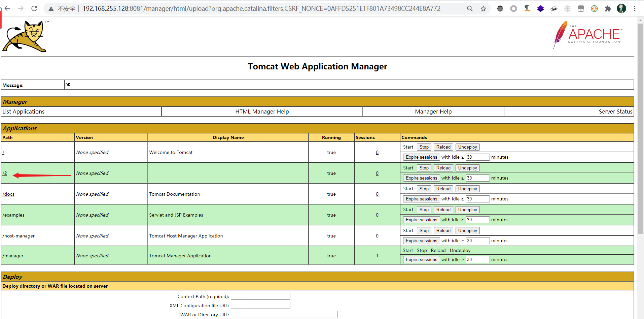The height and width of the screenshot is (319, 644).
Task: Expire sessions for /host-manager application
Action: point(421,241)
